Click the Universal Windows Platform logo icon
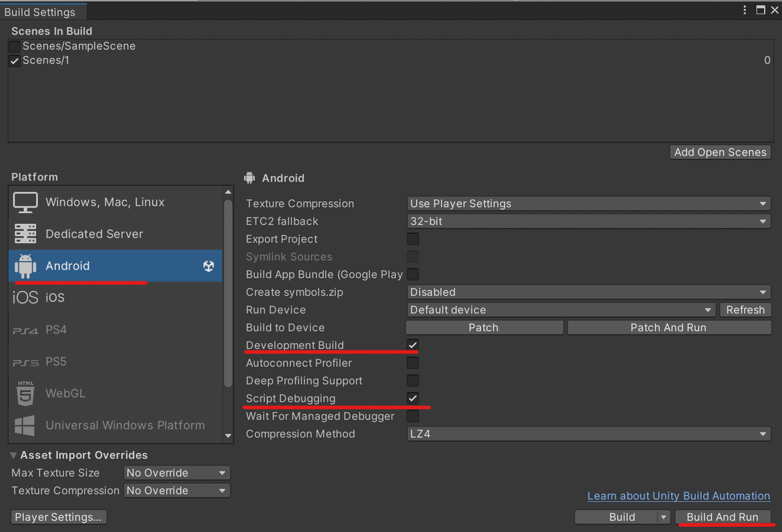The width and height of the screenshot is (782, 532). click(25, 426)
